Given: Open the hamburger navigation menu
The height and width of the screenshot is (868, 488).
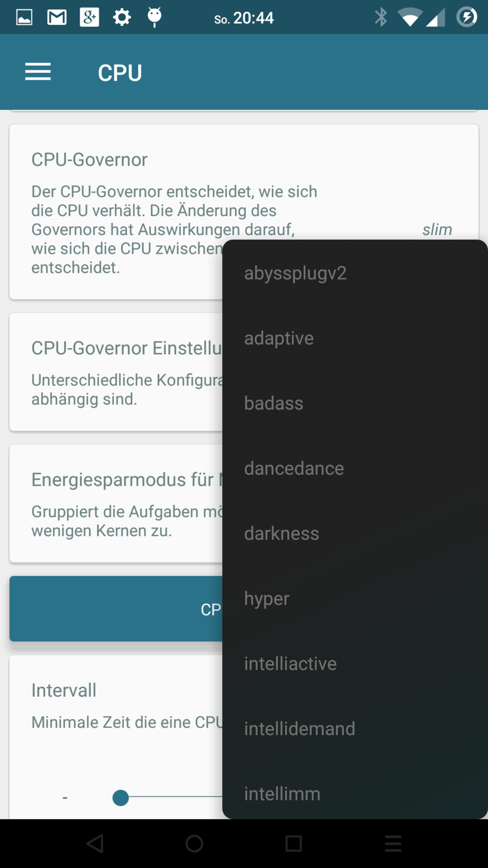Looking at the screenshot, I should (x=38, y=72).
